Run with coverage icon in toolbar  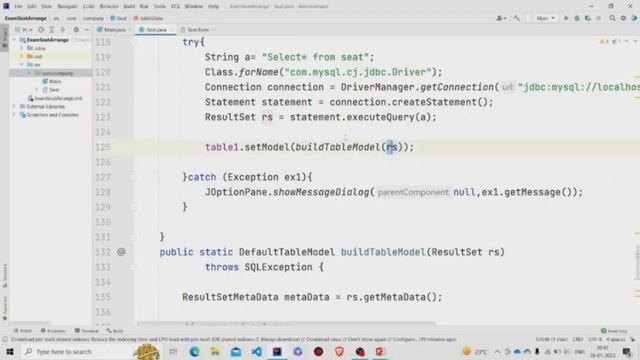(x=588, y=18)
